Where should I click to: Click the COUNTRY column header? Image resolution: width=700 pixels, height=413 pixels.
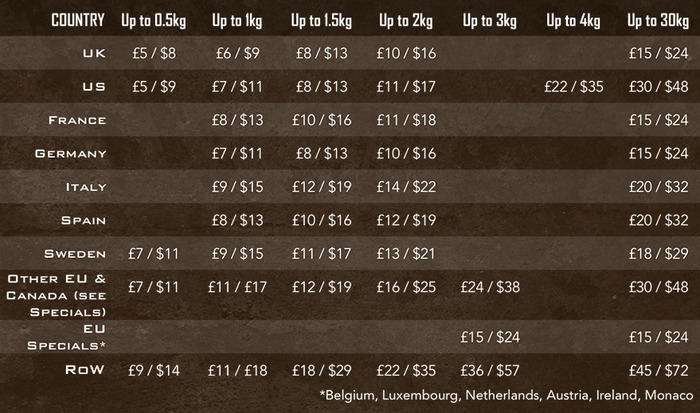tap(78, 21)
